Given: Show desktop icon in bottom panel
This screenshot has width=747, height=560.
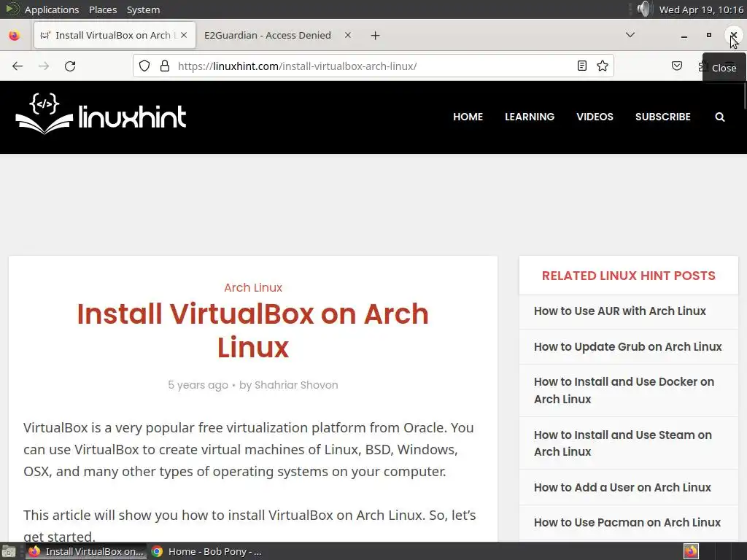Looking at the screenshot, I should pos(9,551).
